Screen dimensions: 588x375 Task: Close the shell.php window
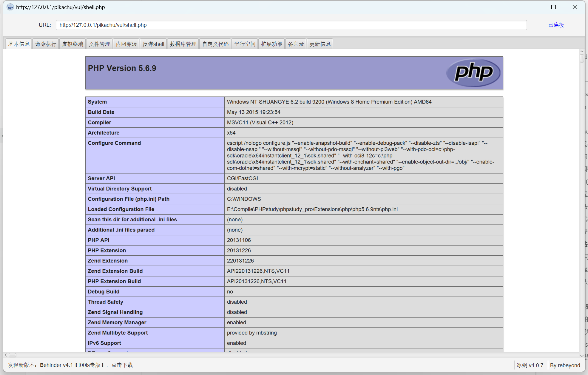tap(575, 7)
